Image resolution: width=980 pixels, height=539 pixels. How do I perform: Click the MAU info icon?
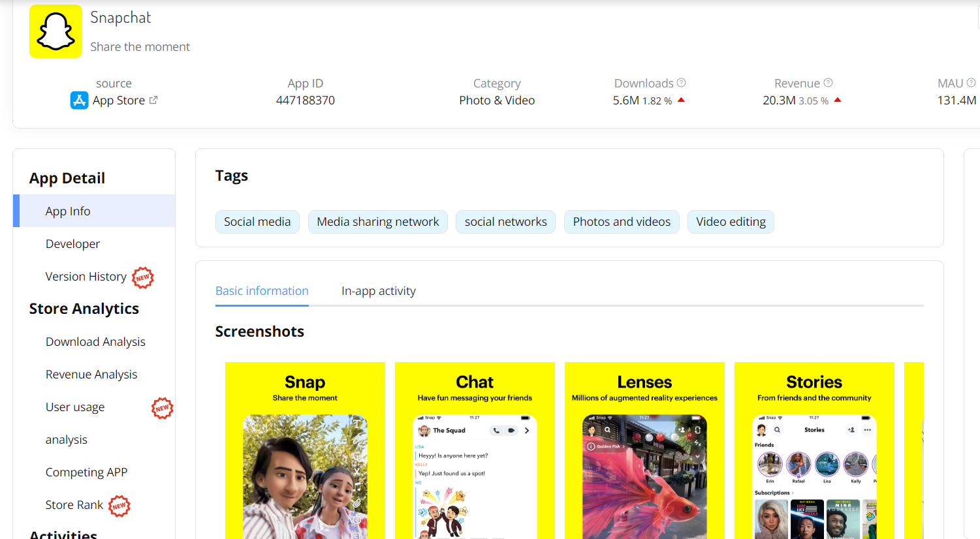[971, 82]
